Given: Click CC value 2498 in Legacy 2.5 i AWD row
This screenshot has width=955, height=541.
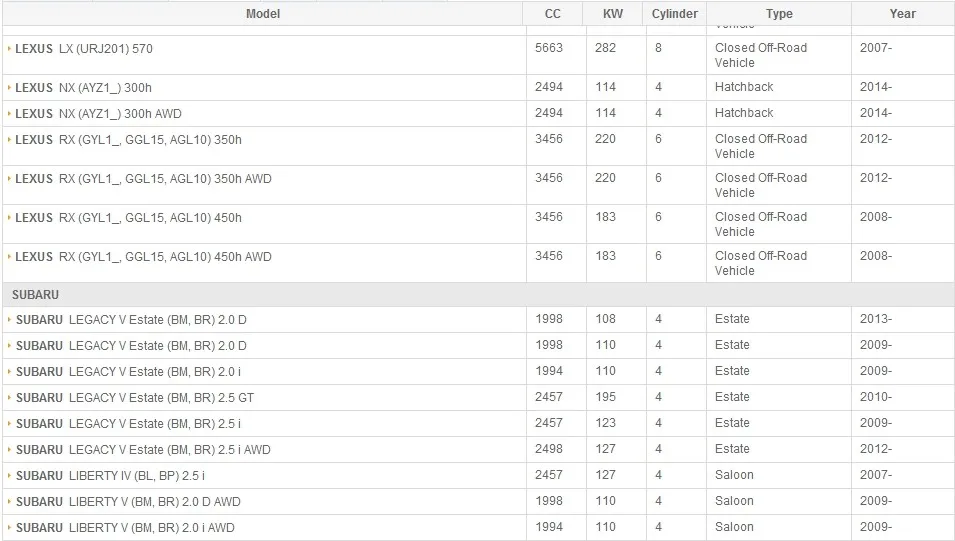Looking at the screenshot, I should tap(549, 448).
